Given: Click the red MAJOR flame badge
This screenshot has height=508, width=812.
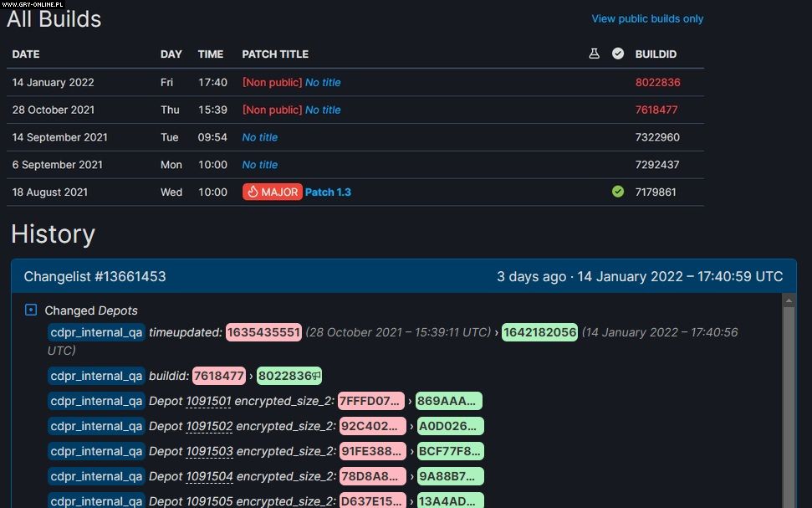Looking at the screenshot, I should pyautogui.click(x=272, y=192).
